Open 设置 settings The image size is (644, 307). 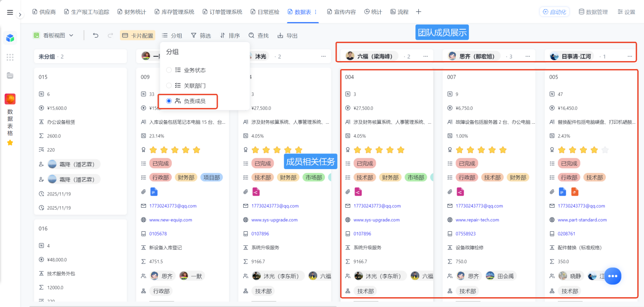(x=626, y=12)
